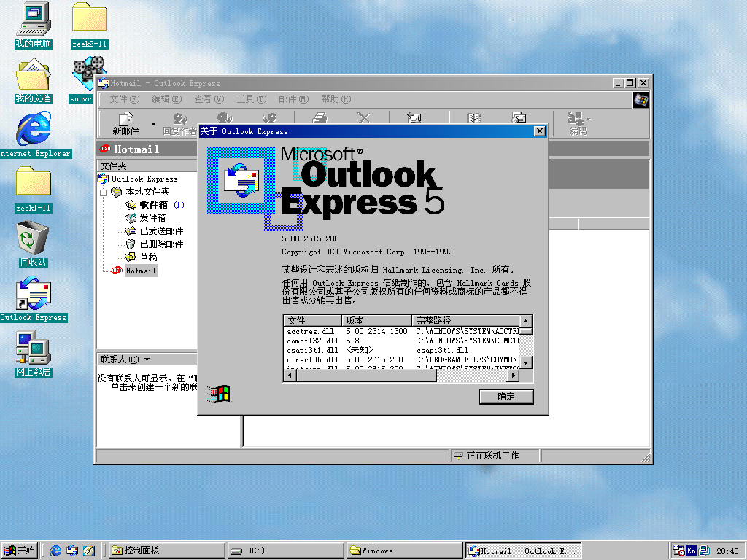This screenshot has width=747, height=560.
Task: Click the Send/Receive toolbar icon
Action: click(414, 119)
